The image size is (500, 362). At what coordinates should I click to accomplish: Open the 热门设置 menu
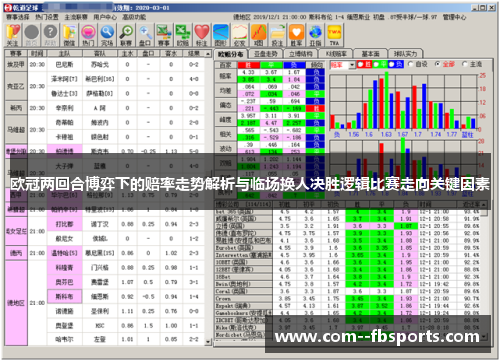[47, 17]
